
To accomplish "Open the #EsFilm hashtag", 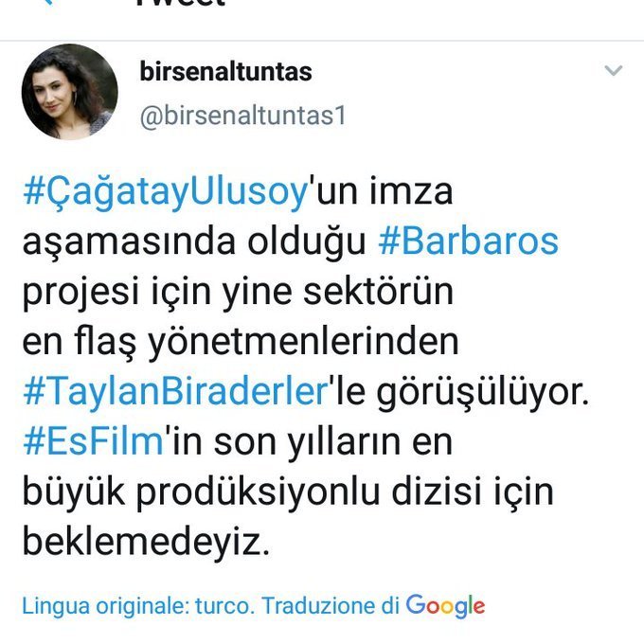I will coord(94,441).
